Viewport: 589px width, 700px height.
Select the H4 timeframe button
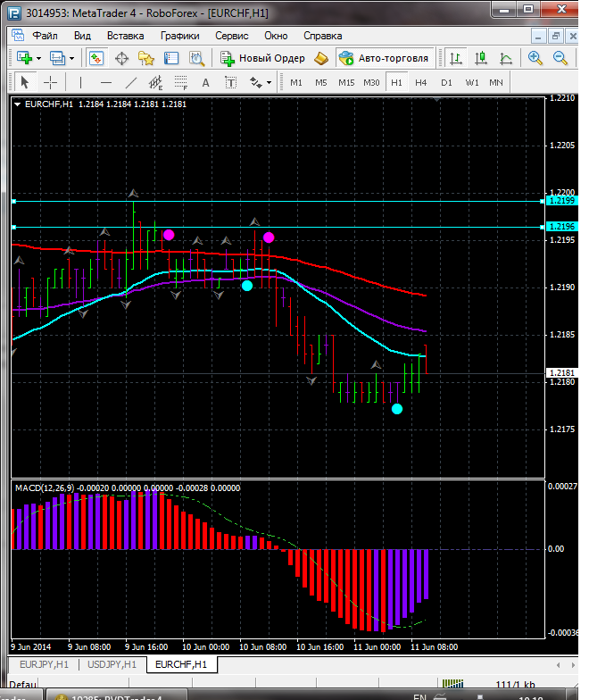click(x=421, y=82)
